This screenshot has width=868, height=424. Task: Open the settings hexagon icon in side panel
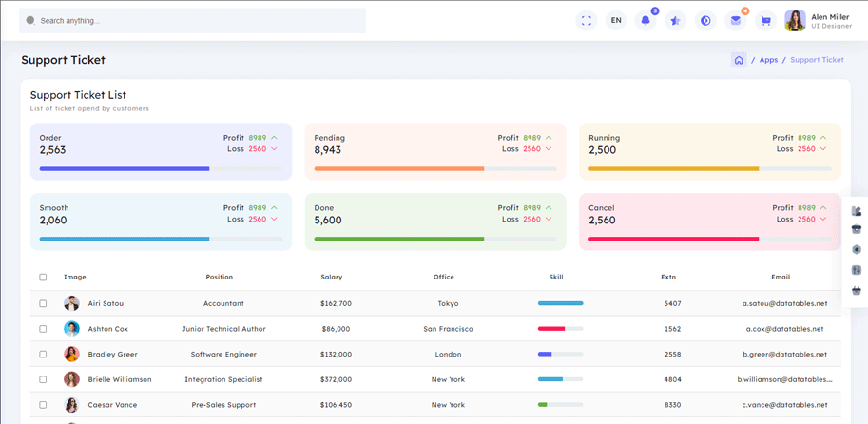(857, 250)
